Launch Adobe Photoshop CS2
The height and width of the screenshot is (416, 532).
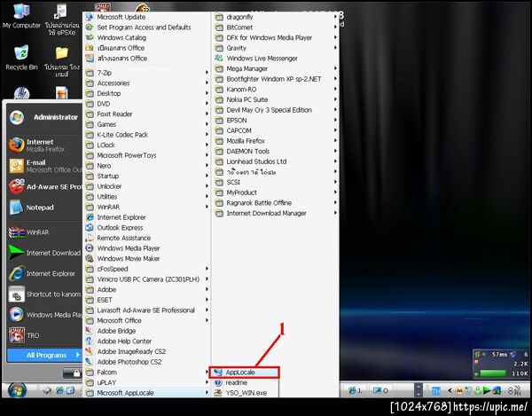pyautogui.click(x=147, y=362)
